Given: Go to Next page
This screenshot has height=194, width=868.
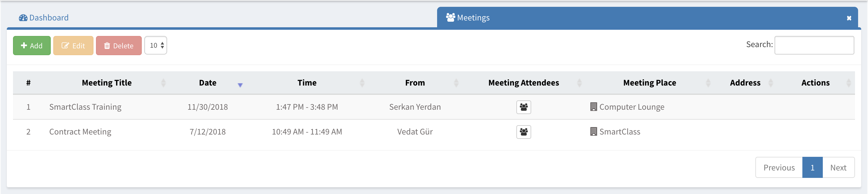Looking at the screenshot, I should 838,168.
